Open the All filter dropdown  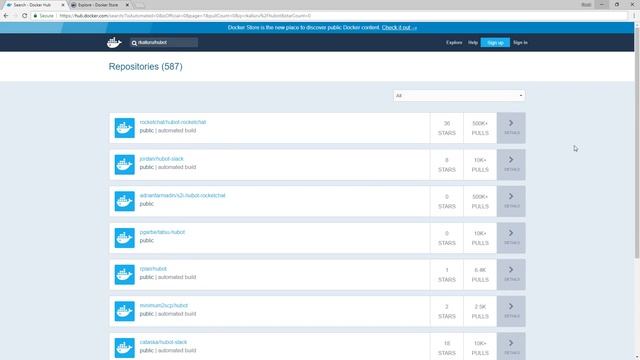(x=459, y=96)
